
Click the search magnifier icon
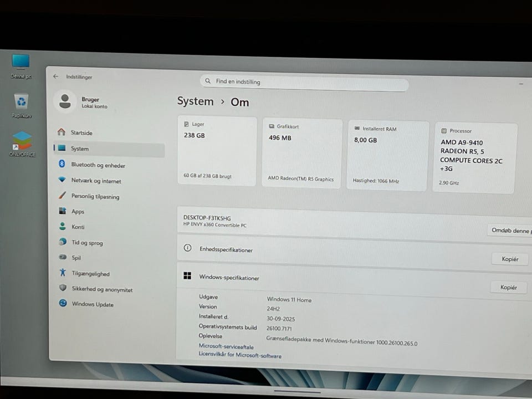pyautogui.click(x=208, y=81)
